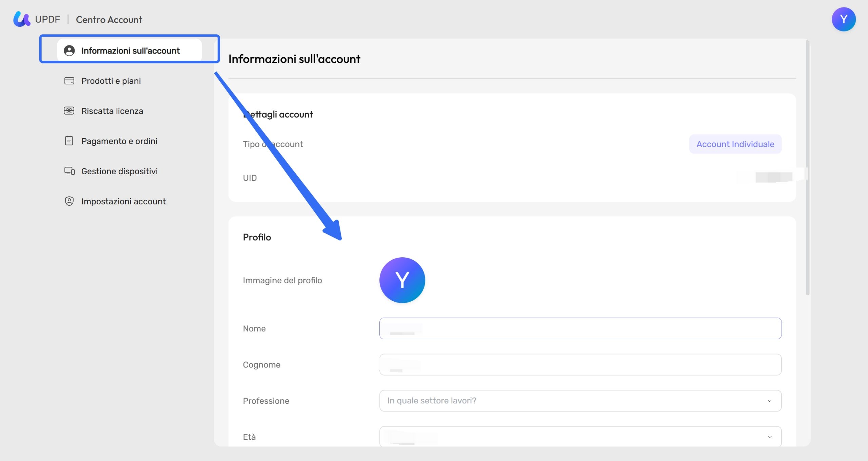Open the Professione dropdown
Screen dimensions: 868x461
coord(580,401)
